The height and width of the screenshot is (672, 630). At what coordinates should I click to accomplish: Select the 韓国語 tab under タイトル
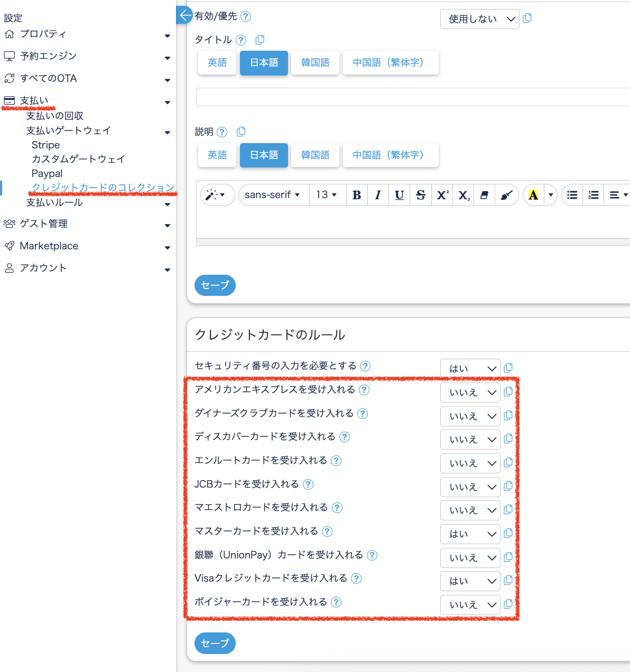315,63
